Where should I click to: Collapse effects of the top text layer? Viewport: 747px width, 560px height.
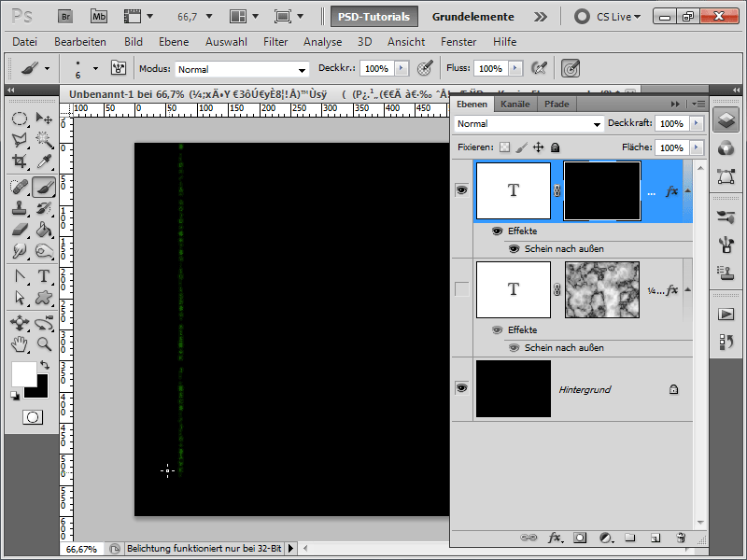pos(687,190)
